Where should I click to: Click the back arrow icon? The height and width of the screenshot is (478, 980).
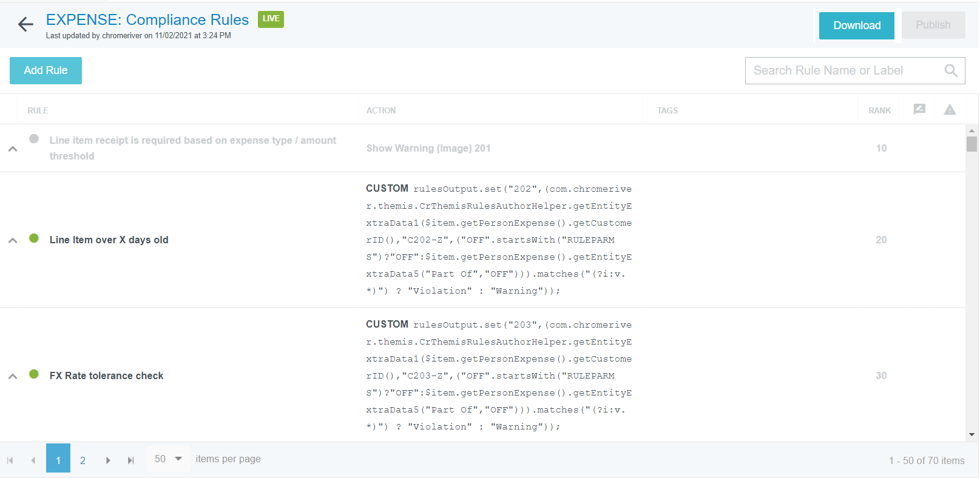tap(25, 24)
